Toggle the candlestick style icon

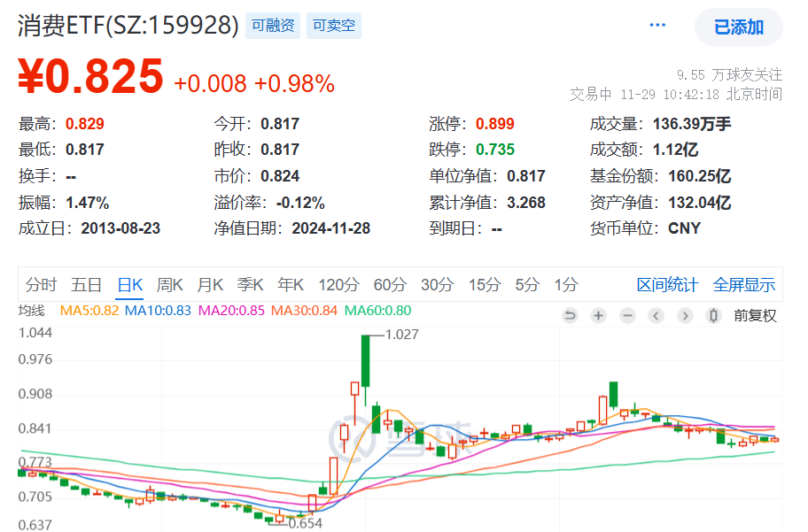[714, 315]
